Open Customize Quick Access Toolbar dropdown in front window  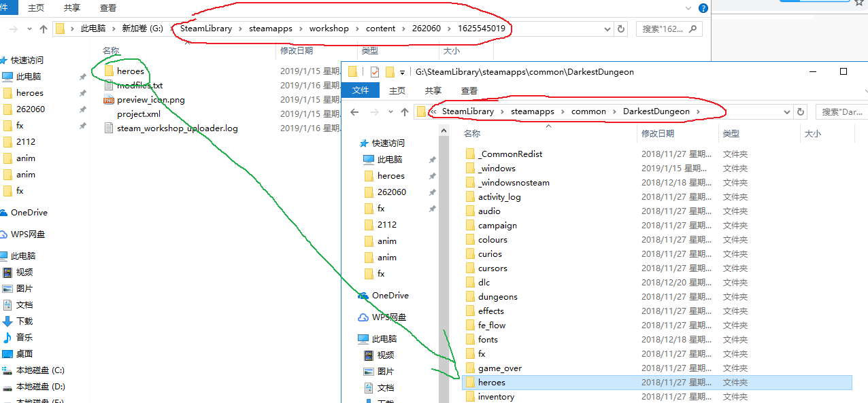tap(402, 72)
